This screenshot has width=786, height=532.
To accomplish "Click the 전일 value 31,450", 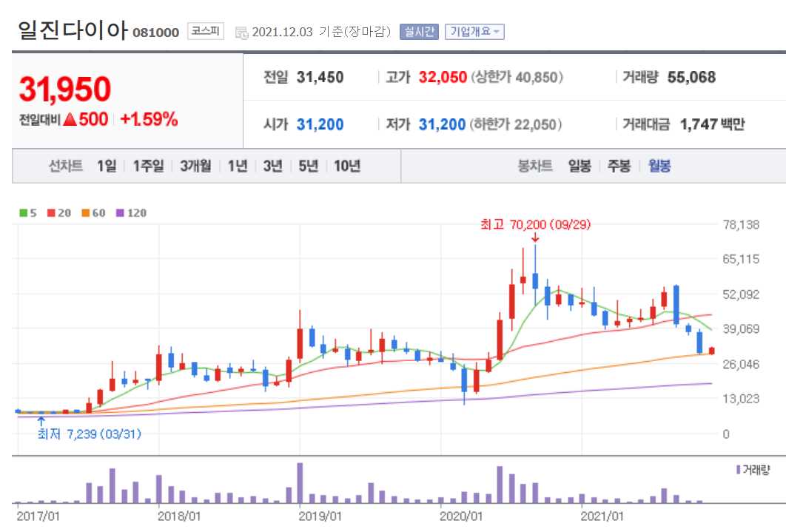I will point(320,77).
